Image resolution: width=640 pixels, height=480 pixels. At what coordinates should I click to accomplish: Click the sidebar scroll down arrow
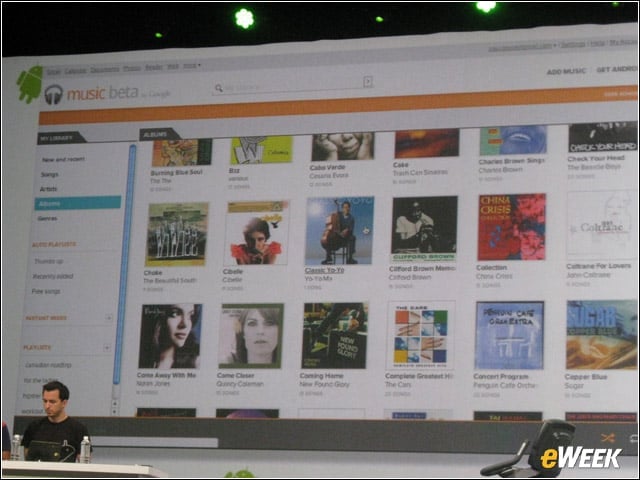pyautogui.click(x=114, y=412)
